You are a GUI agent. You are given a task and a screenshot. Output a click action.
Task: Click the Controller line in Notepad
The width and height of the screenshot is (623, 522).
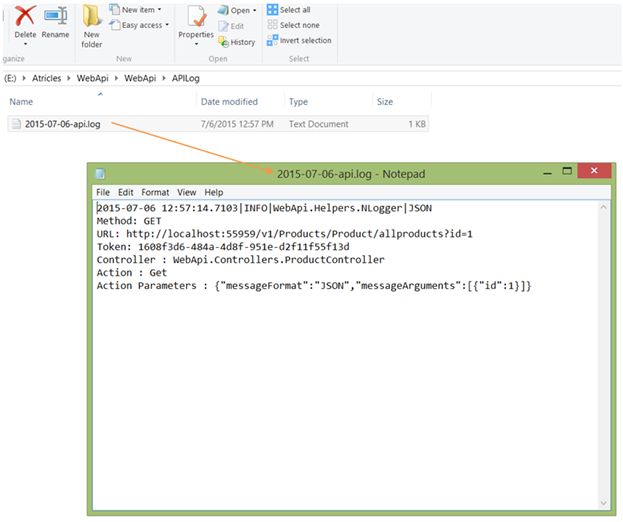point(240,259)
